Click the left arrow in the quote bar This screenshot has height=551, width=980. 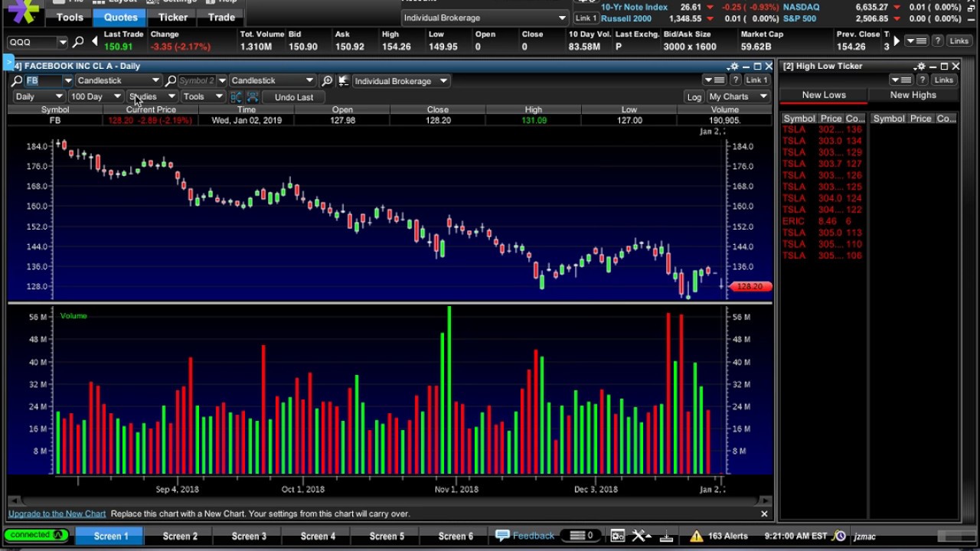pos(95,41)
